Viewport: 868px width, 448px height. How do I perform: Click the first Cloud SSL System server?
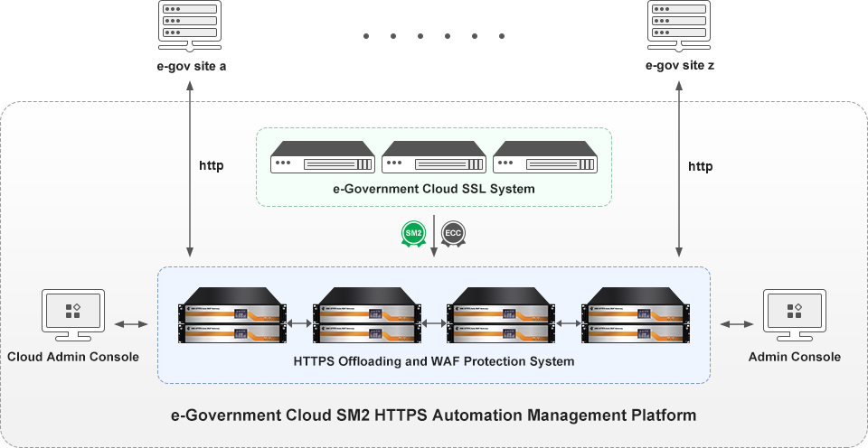[x=323, y=157]
